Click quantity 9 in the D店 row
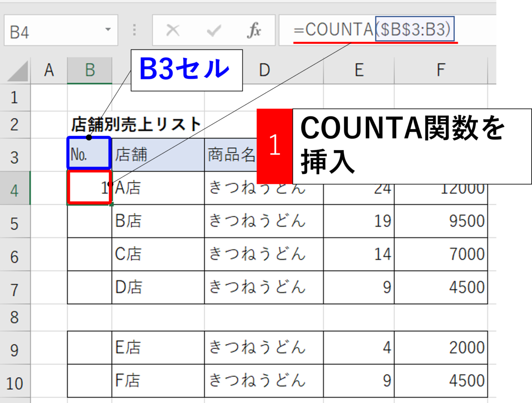532x403 pixels. 359,287
